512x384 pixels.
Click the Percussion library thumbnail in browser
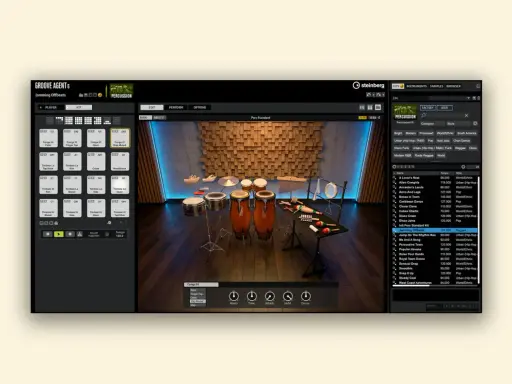pos(405,112)
